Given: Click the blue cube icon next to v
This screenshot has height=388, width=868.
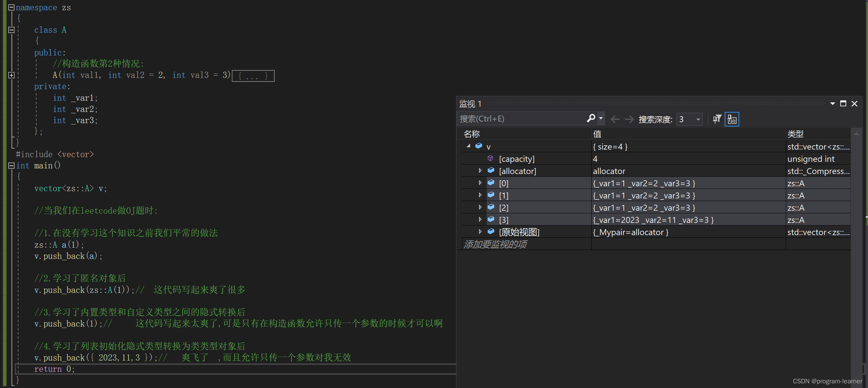Looking at the screenshot, I should pos(478,146).
